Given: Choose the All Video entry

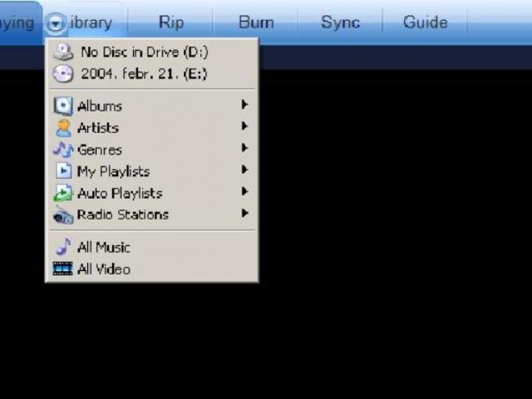Looking at the screenshot, I should click(x=152, y=269).
